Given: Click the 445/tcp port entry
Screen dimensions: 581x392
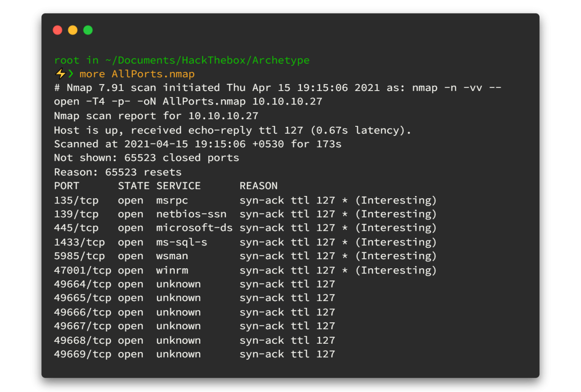Looking at the screenshot, I should pyautogui.click(x=76, y=228).
